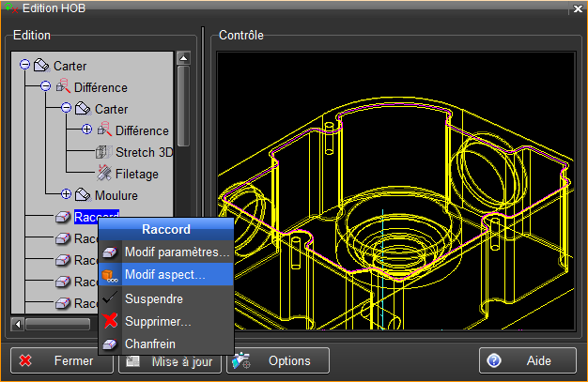The image size is (588, 382).
Task: Select the highlighted Raccord tree item
Action: click(x=96, y=217)
